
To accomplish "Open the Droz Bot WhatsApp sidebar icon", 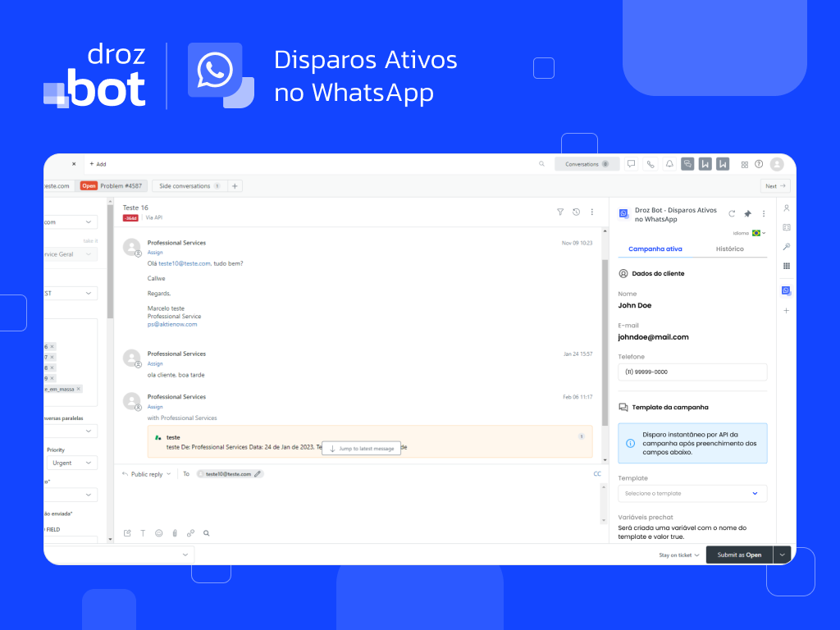I will pos(787,290).
